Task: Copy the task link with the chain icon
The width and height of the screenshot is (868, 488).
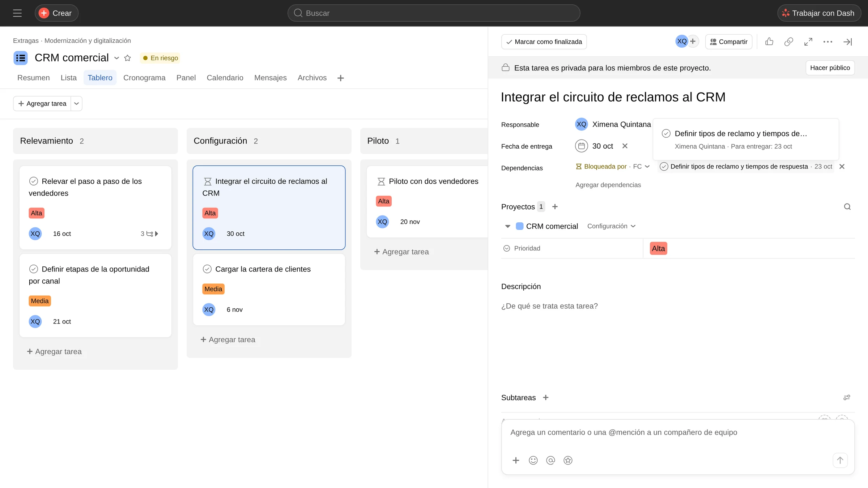Action: 789,42
